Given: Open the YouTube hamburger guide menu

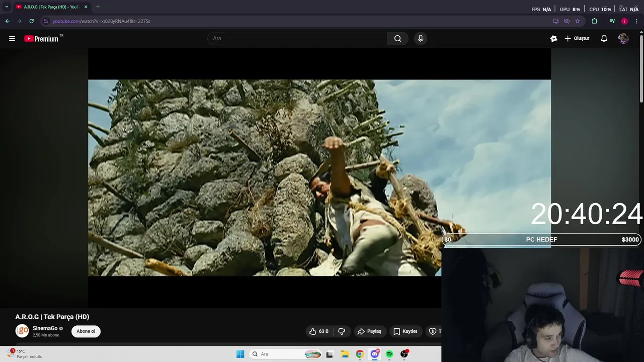Looking at the screenshot, I should tap(12, 38).
